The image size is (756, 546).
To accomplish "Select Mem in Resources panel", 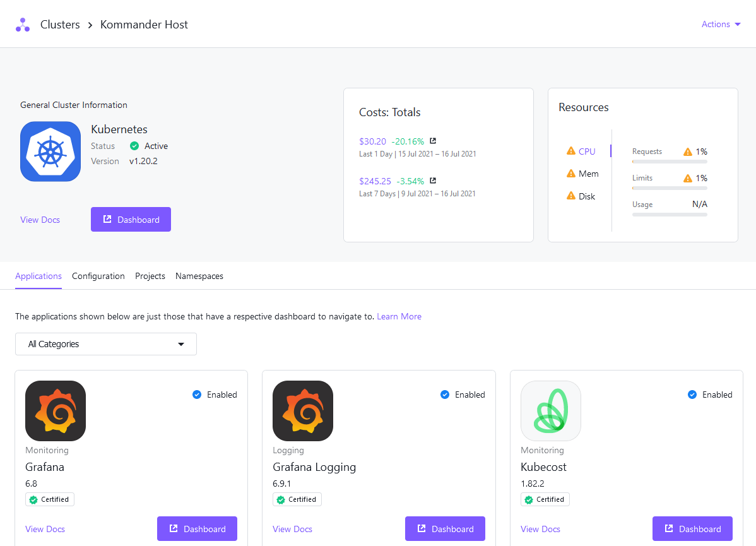I will [x=588, y=174].
